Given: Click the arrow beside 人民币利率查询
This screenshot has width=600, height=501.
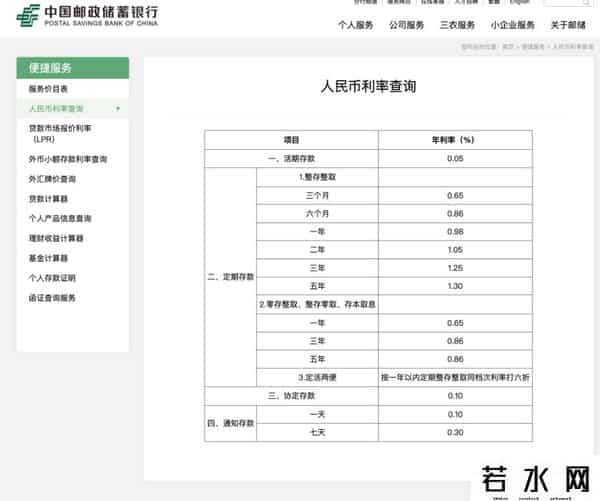Looking at the screenshot, I should pyautogui.click(x=119, y=108).
